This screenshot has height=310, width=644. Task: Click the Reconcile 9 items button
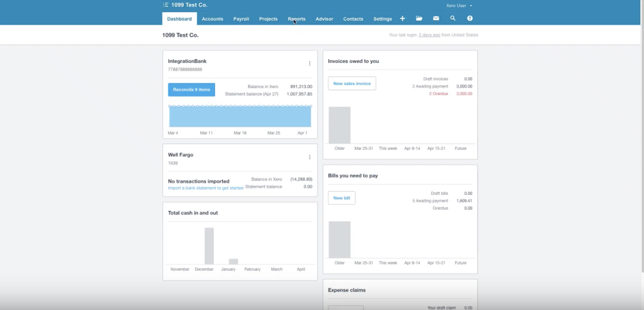pyautogui.click(x=191, y=90)
